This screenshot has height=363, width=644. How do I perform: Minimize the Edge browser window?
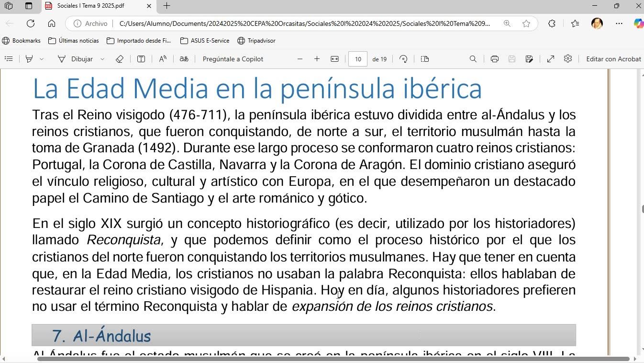pyautogui.click(x=595, y=6)
